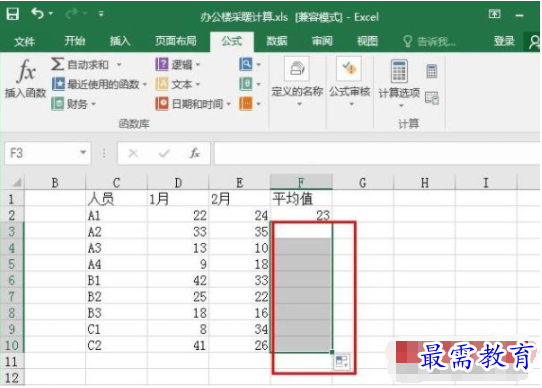
Task: Open the 文件 menu tab
Action: (x=25, y=41)
